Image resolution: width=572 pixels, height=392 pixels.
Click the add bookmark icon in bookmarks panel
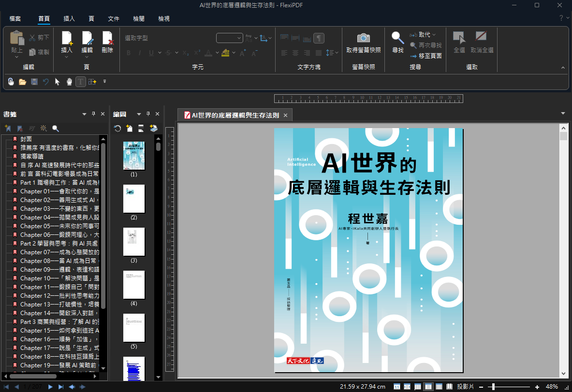[8, 129]
